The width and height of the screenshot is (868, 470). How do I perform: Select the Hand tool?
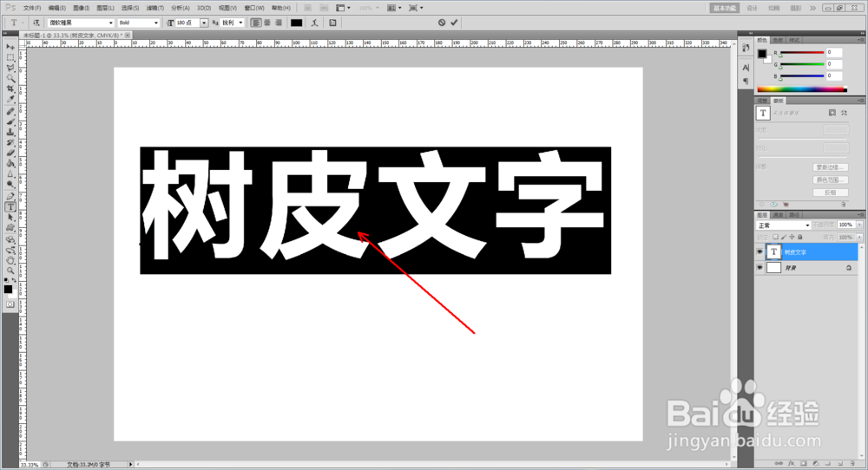10,260
